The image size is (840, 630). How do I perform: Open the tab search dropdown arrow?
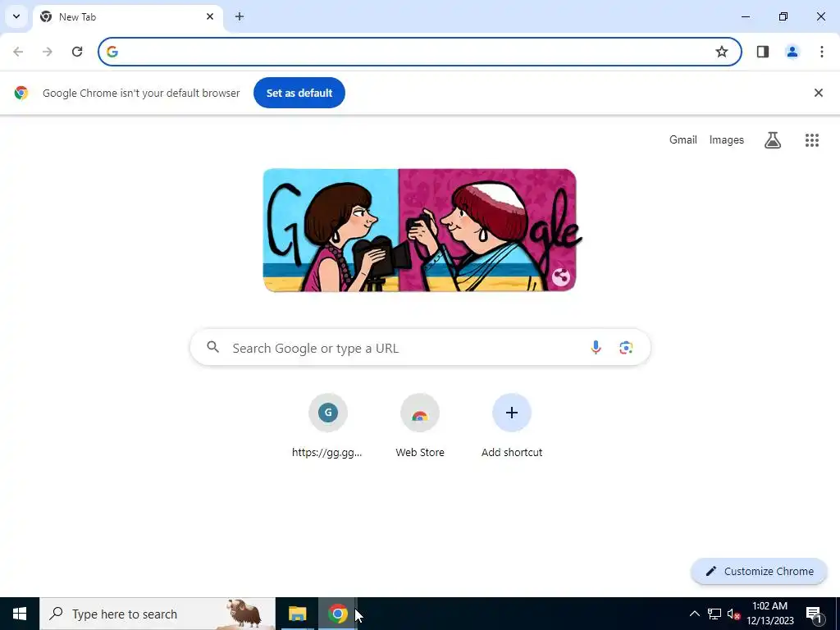pyautogui.click(x=16, y=16)
